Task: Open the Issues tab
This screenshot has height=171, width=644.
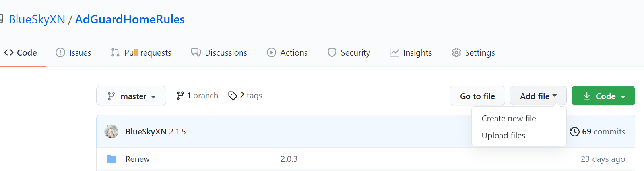Action: click(74, 53)
